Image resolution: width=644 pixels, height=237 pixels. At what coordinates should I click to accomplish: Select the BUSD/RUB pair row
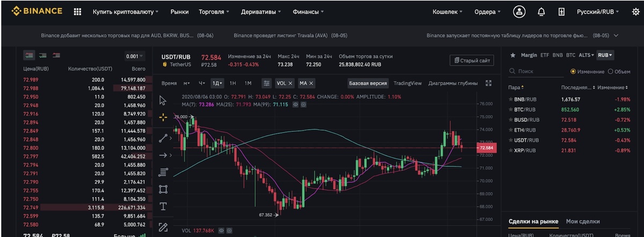(569, 120)
